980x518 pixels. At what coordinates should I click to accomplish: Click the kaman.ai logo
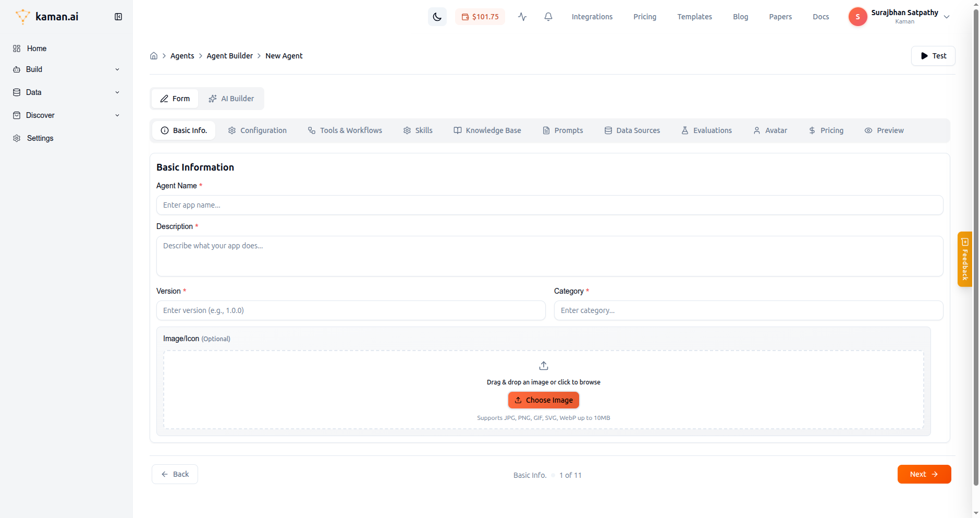[x=47, y=17]
